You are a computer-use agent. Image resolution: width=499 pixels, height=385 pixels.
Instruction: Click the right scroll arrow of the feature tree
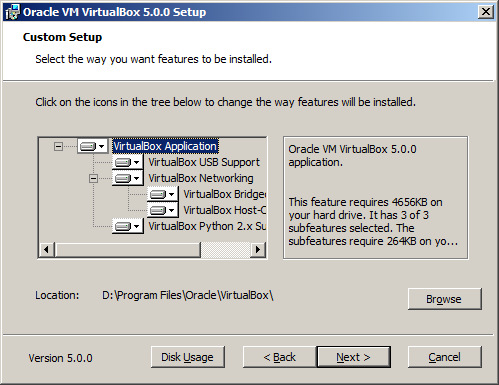pos(258,249)
